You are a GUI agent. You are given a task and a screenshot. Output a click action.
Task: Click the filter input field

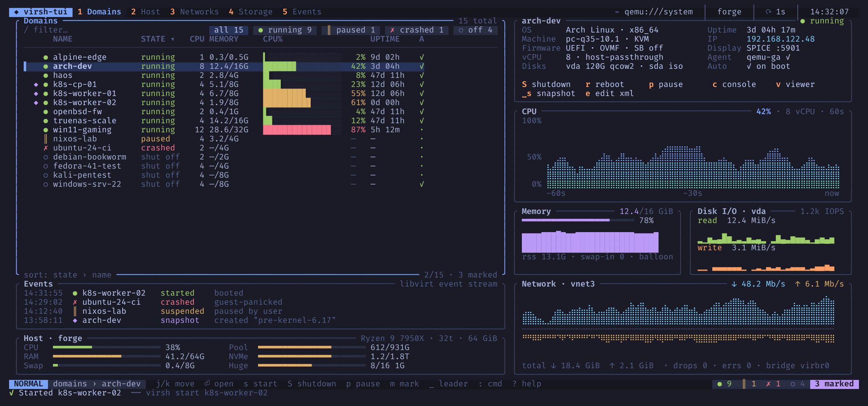[46, 30]
